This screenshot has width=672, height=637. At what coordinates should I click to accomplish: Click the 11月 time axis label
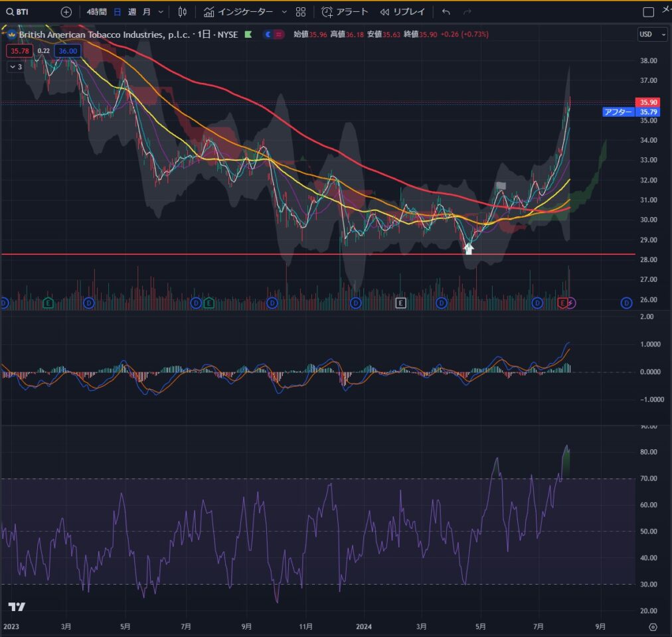(x=305, y=627)
